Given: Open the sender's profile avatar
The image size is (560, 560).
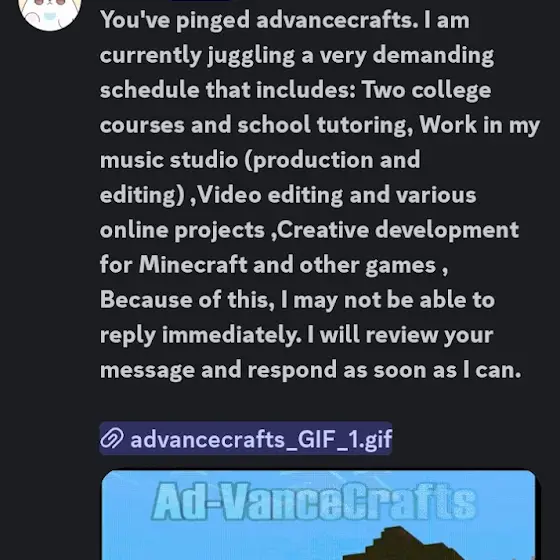Looking at the screenshot, I should pos(50,12).
